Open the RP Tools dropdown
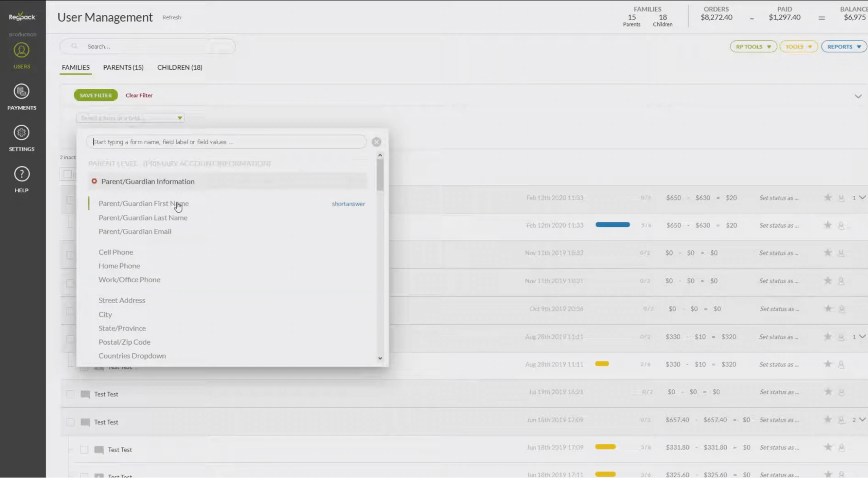 pos(753,46)
